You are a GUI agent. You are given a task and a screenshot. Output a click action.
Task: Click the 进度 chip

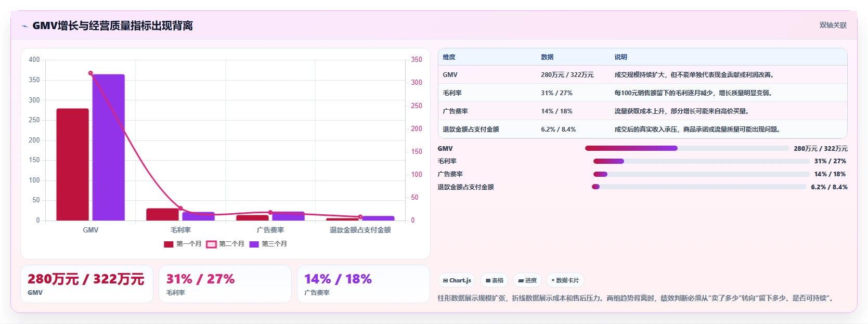coord(527,280)
